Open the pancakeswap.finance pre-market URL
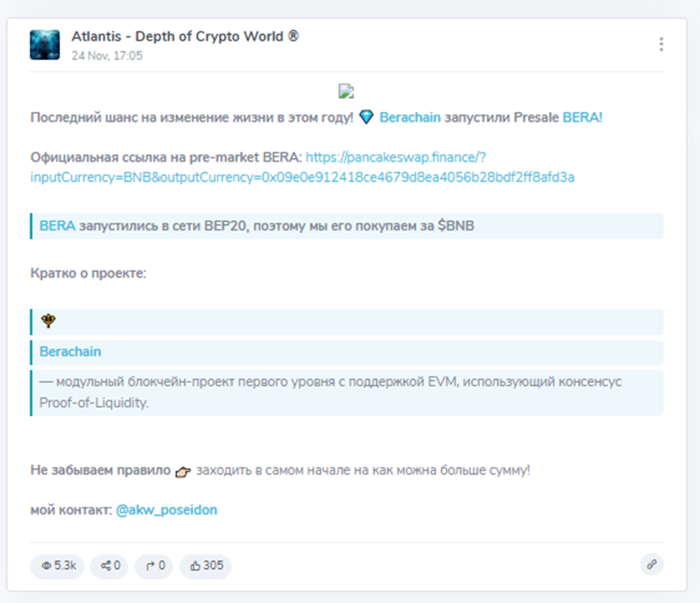This screenshot has width=700, height=603. [302, 167]
